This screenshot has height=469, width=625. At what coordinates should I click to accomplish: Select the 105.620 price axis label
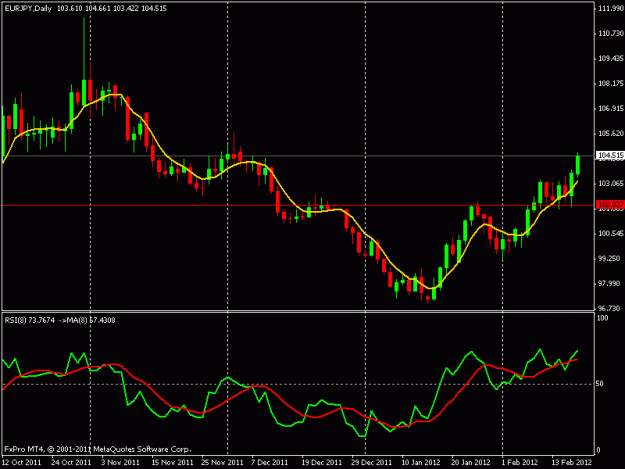(610, 133)
